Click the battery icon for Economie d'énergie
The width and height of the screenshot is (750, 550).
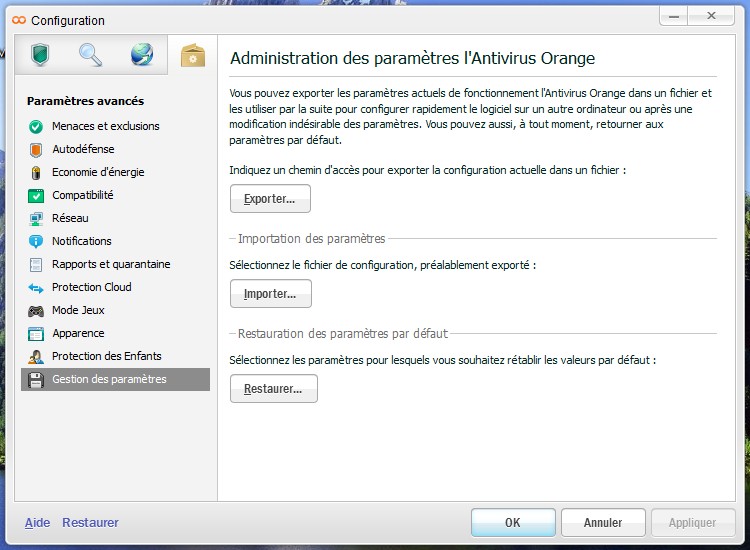point(36,172)
